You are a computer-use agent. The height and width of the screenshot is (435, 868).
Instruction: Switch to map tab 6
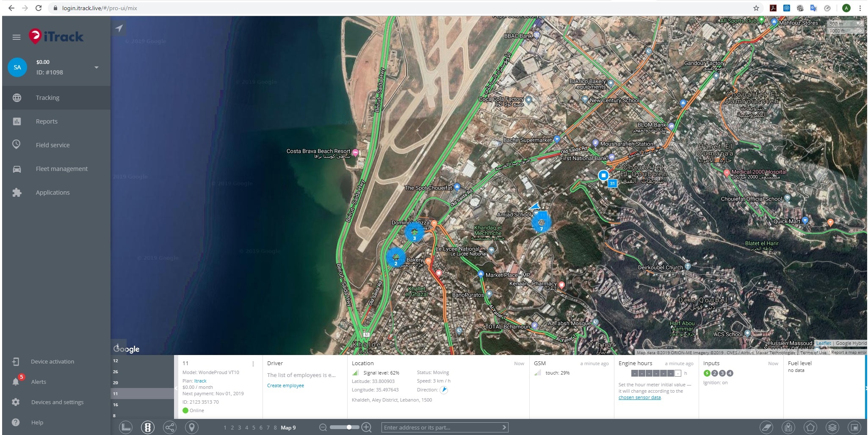coord(261,428)
